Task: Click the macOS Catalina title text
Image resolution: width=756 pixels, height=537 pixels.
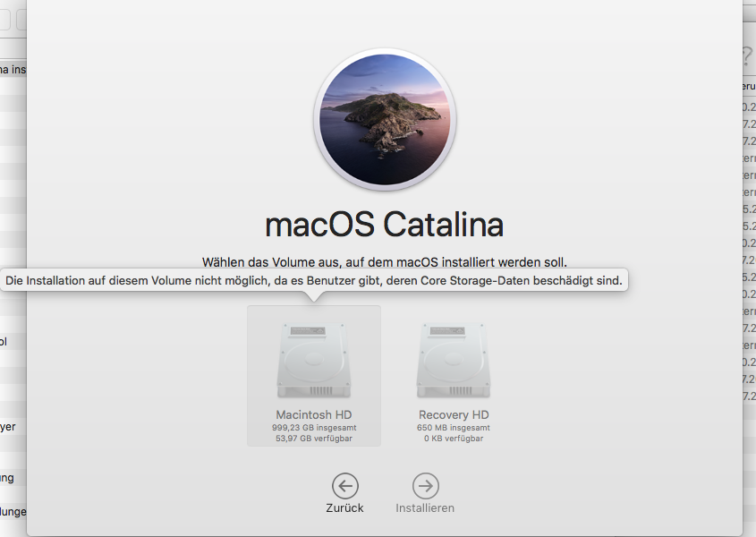Action: coord(385,225)
